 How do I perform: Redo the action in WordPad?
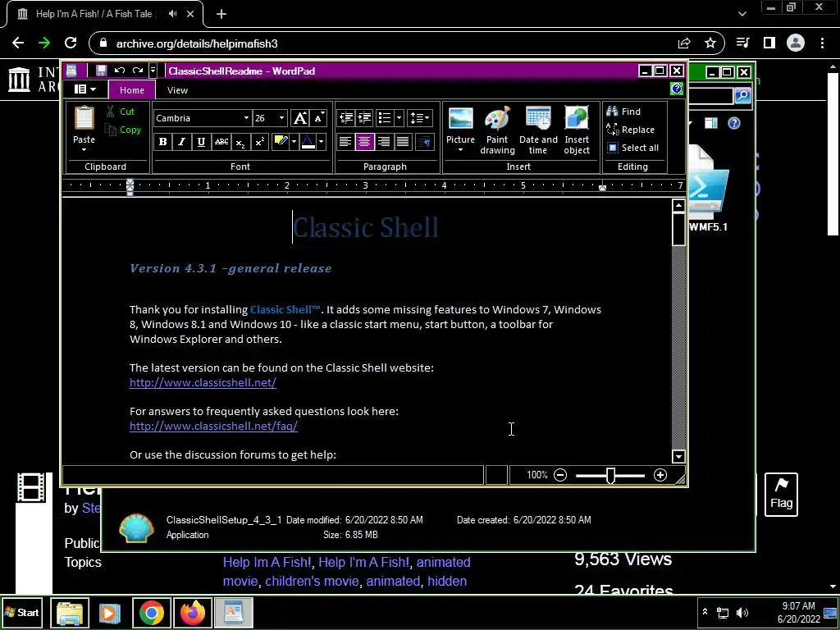138,71
